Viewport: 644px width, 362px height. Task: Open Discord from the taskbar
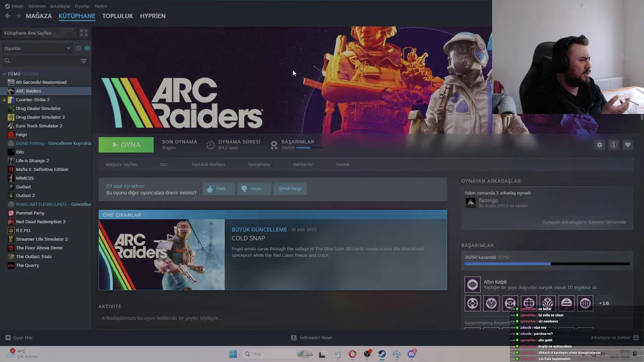(x=412, y=354)
